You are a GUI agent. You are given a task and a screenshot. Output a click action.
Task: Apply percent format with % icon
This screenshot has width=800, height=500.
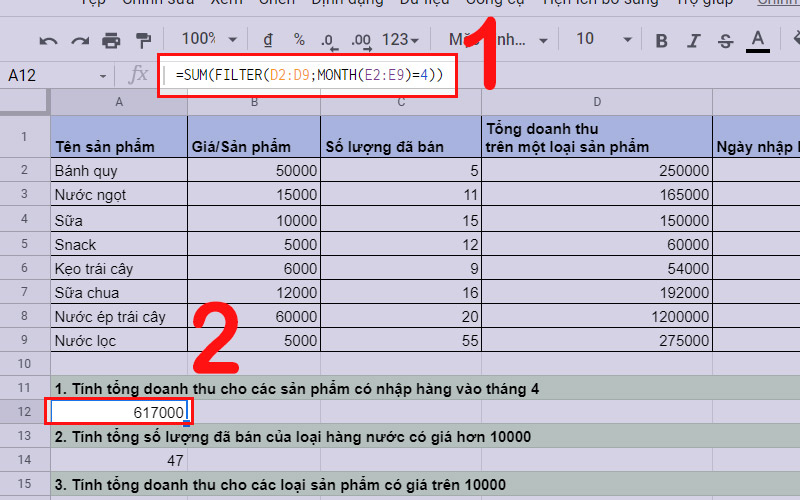(298, 40)
